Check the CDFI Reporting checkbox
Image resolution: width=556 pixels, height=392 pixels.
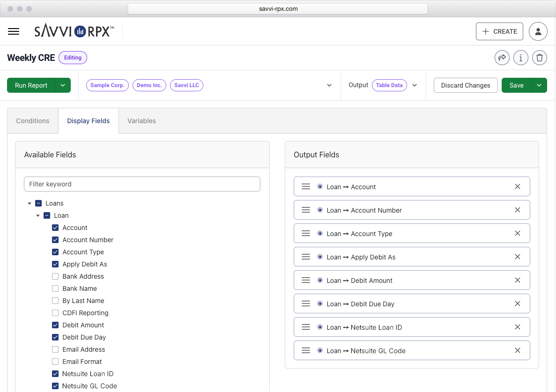point(55,313)
